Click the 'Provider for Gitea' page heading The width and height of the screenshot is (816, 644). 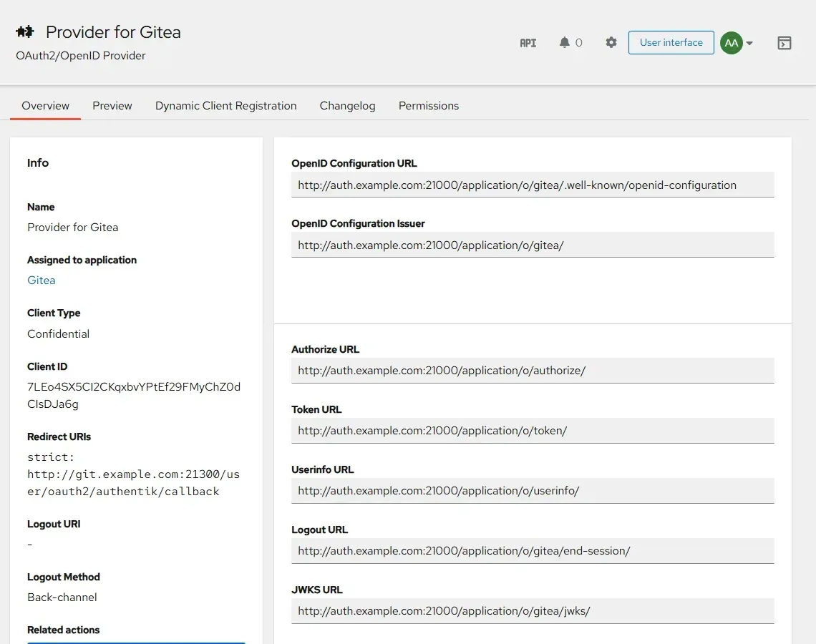[x=113, y=32]
